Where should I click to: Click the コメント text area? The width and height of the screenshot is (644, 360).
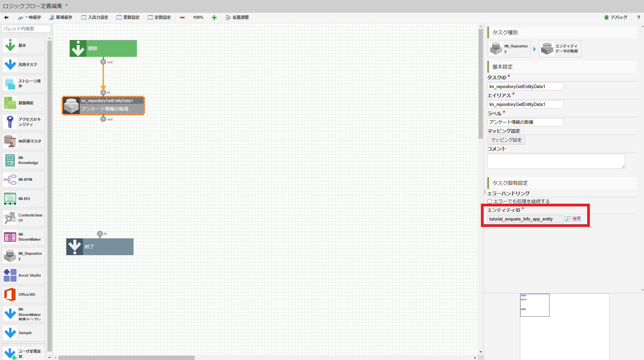click(556, 161)
